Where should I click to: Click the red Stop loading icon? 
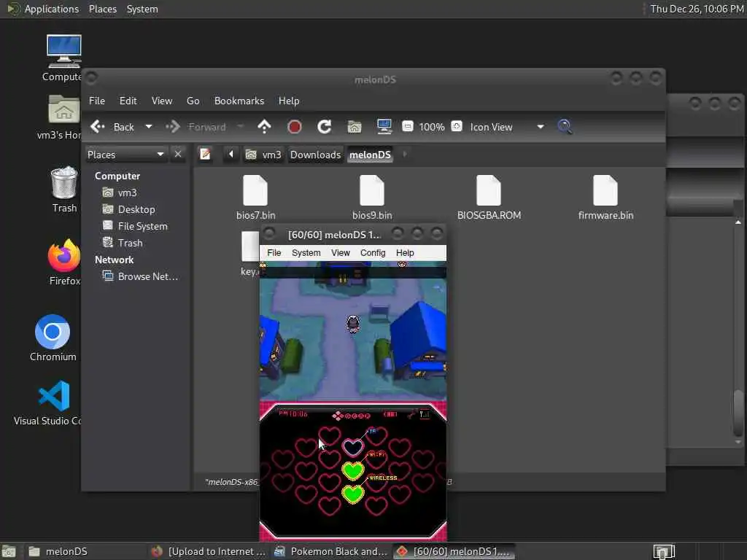point(295,127)
